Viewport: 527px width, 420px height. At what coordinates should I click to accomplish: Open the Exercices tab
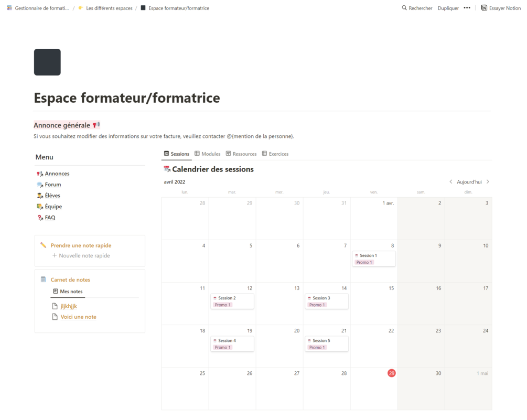coord(275,154)
